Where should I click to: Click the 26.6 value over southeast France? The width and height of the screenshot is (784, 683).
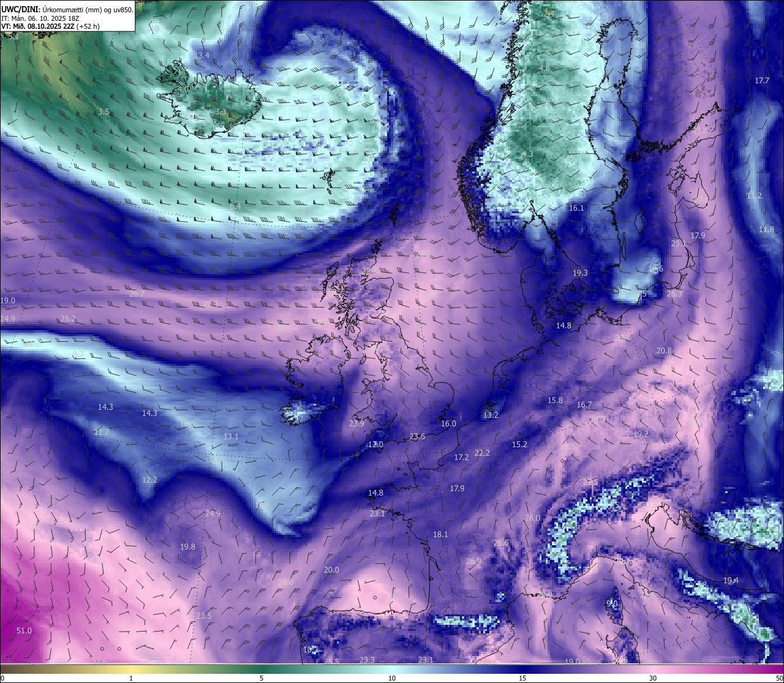coord(501,543)
